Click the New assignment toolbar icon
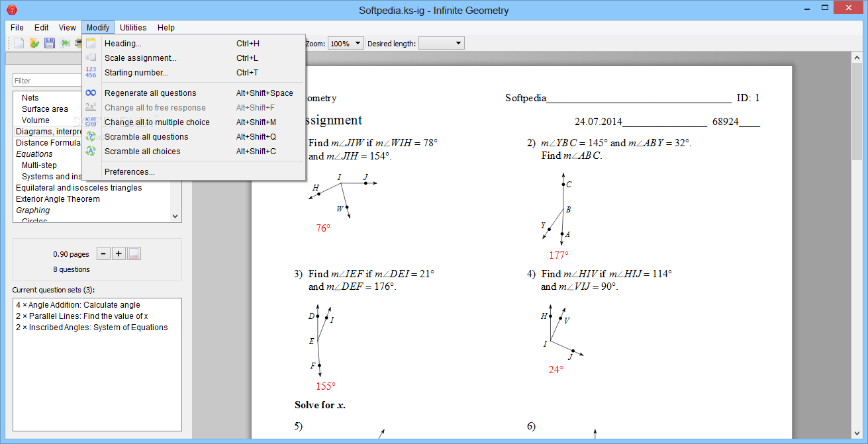 (19, 43)
